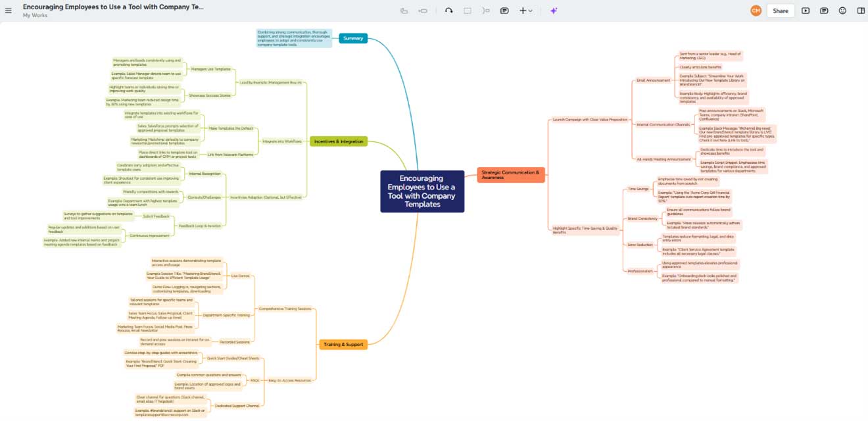Select the Incentives & Integration node
The height and width of the screenshot is (421, 868).
pyautogui.click(x=339, y=141)
